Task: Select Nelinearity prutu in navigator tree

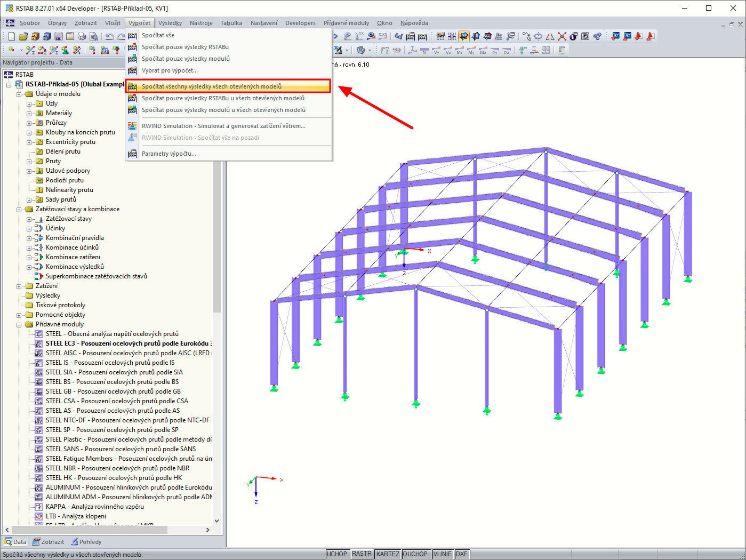Action: (x=69, y=190)
